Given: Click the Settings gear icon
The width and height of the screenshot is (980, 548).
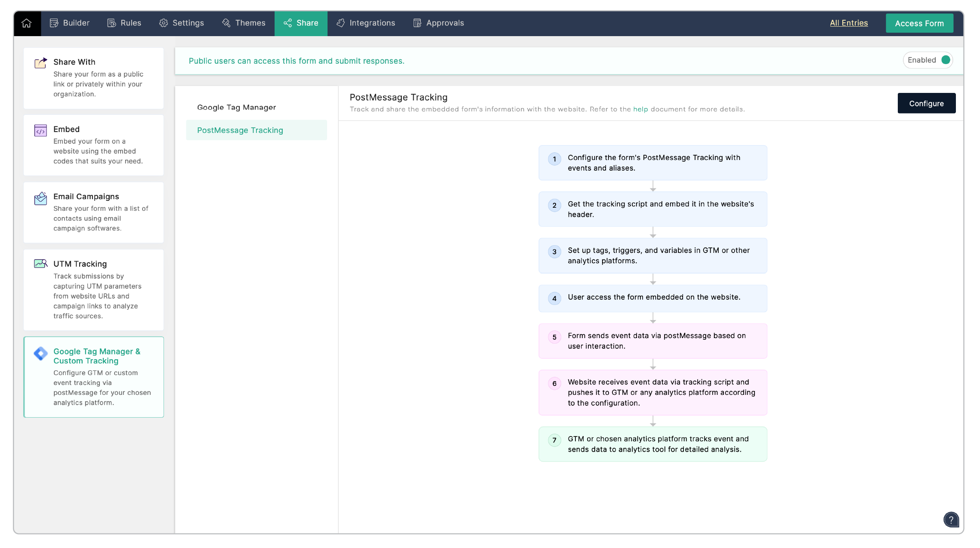Looking at the screenshot, I should (x=164, y=23).
